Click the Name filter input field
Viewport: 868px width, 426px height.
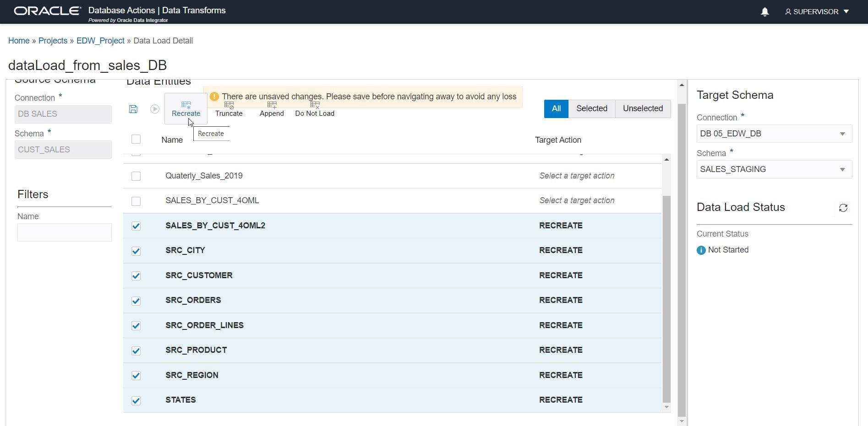point(65,232)
